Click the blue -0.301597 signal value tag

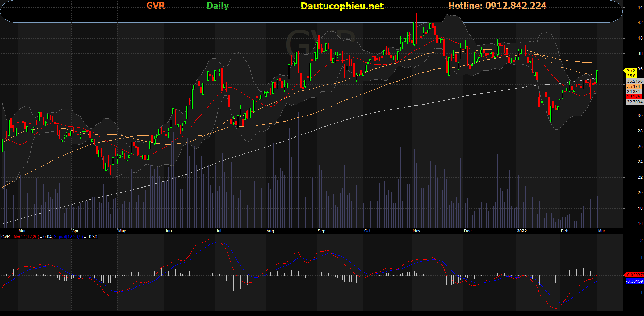634,281
